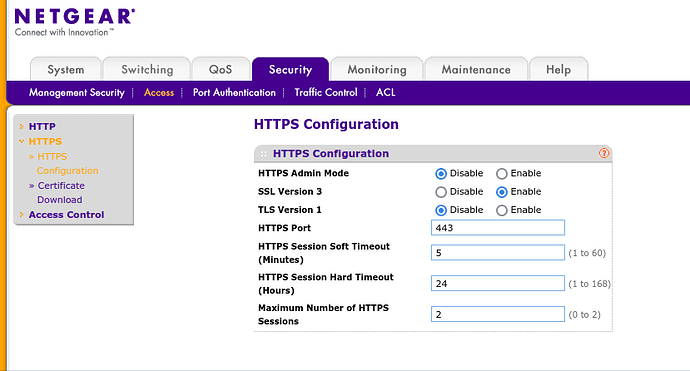
Task: Go to Access submenu
Action: point(159,92)
